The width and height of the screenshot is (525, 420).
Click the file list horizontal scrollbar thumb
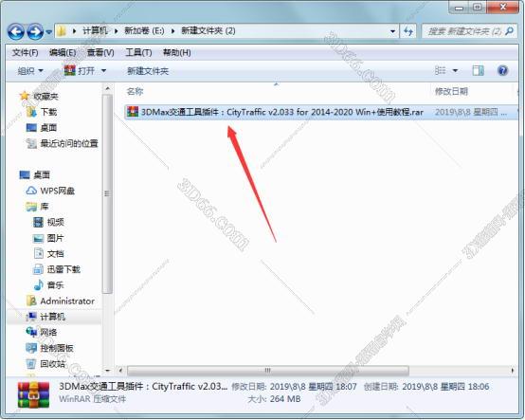click(x=268, y=371)
